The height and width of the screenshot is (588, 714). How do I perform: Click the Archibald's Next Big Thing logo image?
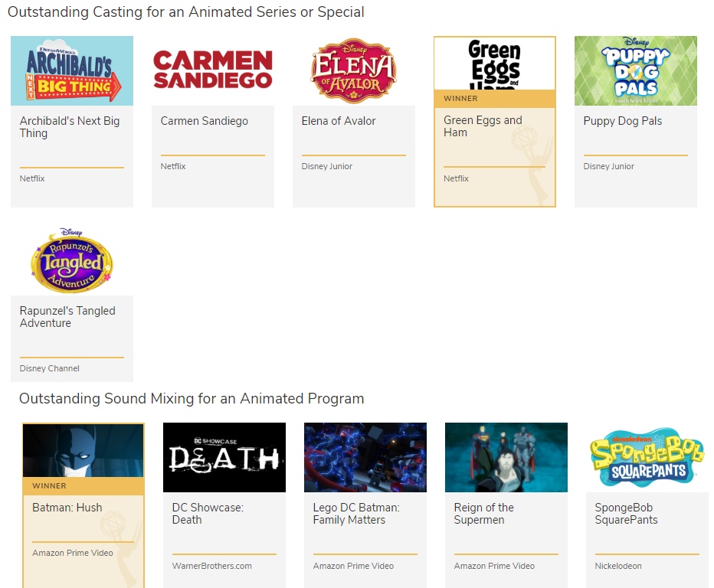point(72,70)
